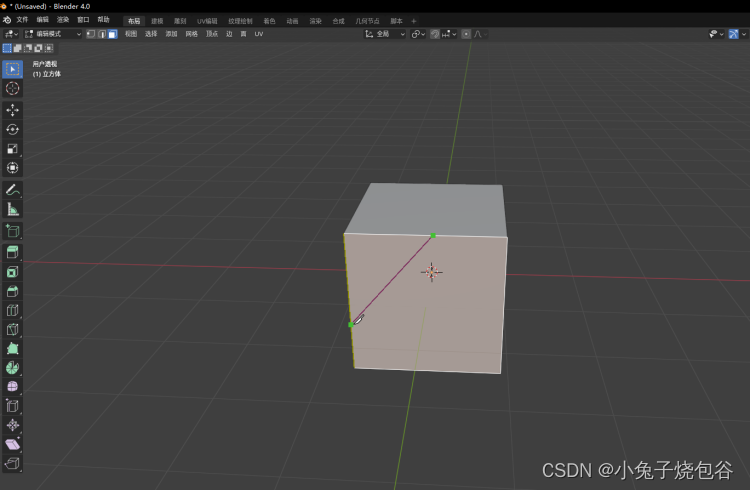The height and width of the screenshot is (490, 750).
Task: Select the Smooth vertices tool
Action: pos(12,387)
